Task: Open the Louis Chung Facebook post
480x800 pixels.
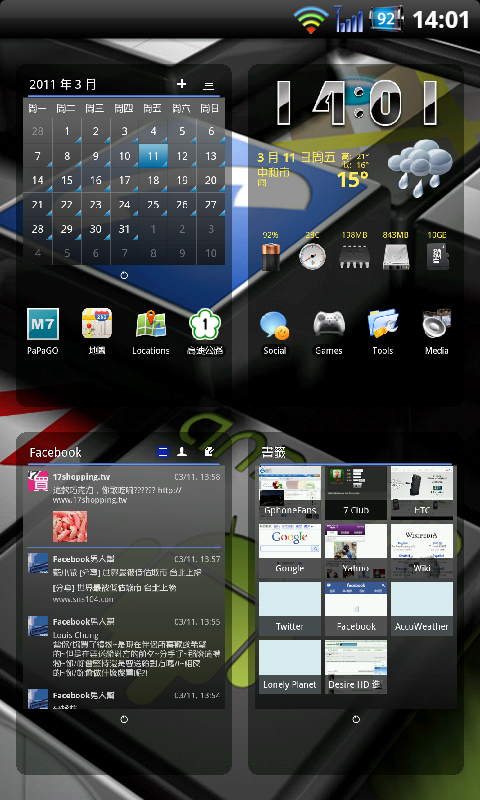Action: 125,646
